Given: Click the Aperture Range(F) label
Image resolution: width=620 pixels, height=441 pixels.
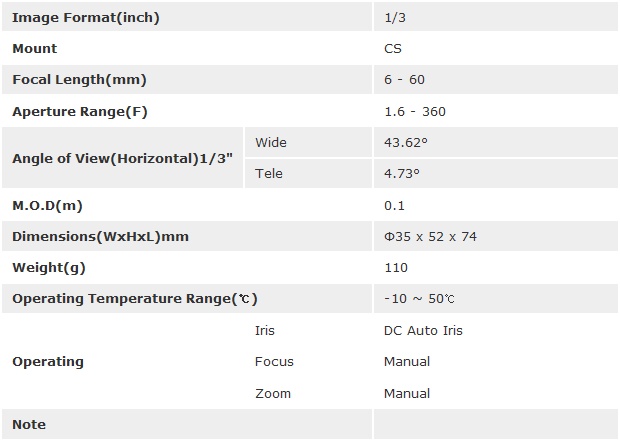Looking at the screenshot, I should (x=79, y=111).
